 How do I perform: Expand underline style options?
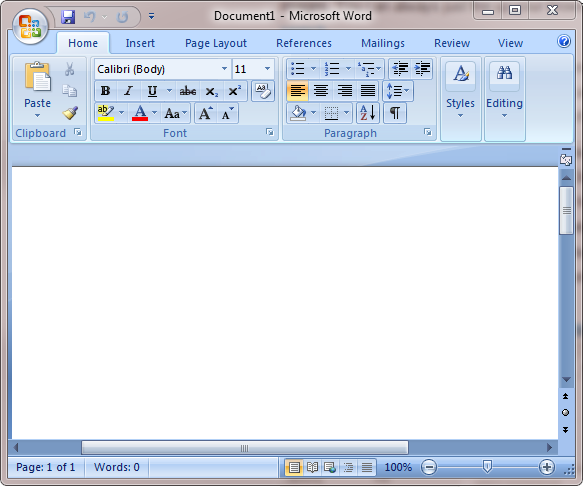tap(169, 91)
